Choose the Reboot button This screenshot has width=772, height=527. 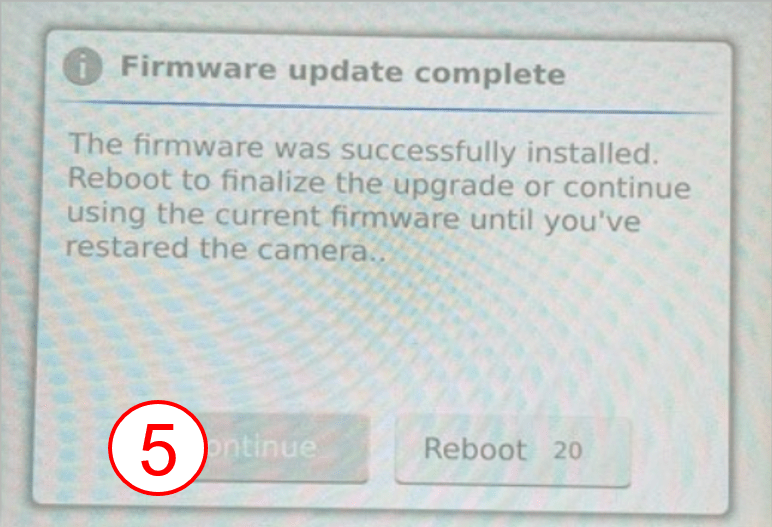pos(513,452)
